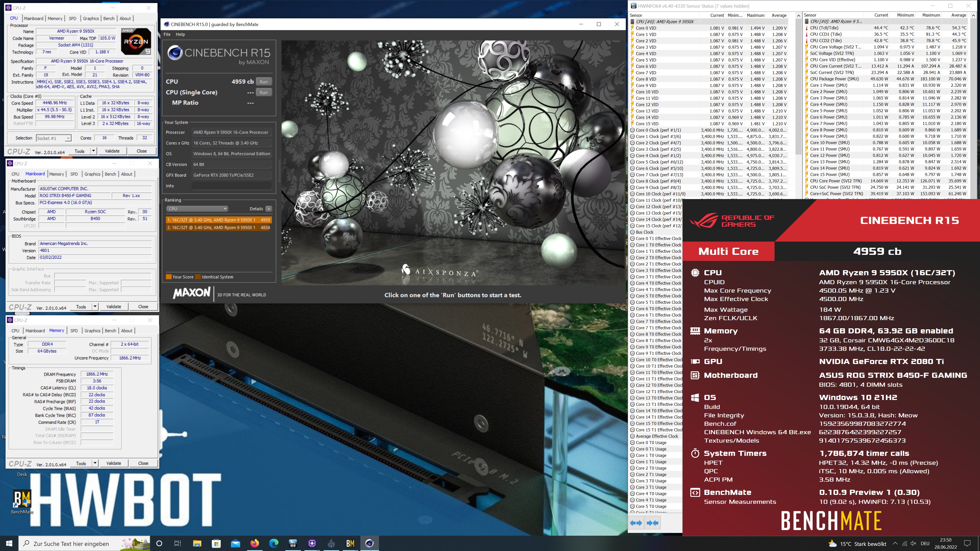Open SPD tab in CPU-Z Motherboard window
Screen dimensions: 980x551
pyautogui.click(x=74, y=174)
